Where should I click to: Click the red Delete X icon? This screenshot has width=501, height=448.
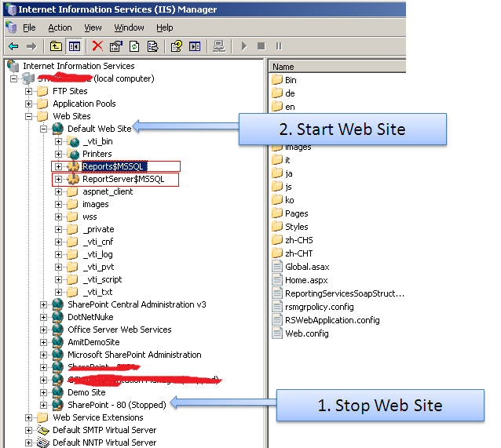pos(97,46)
